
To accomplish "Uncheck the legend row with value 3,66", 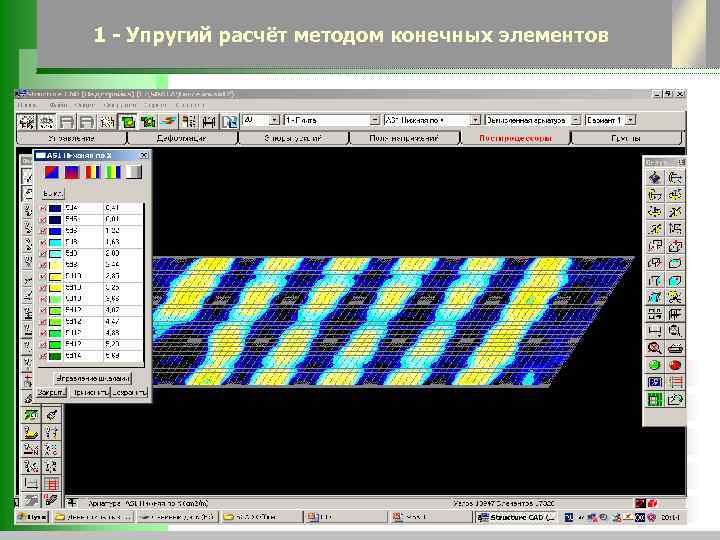I will (x=43, y=299).
